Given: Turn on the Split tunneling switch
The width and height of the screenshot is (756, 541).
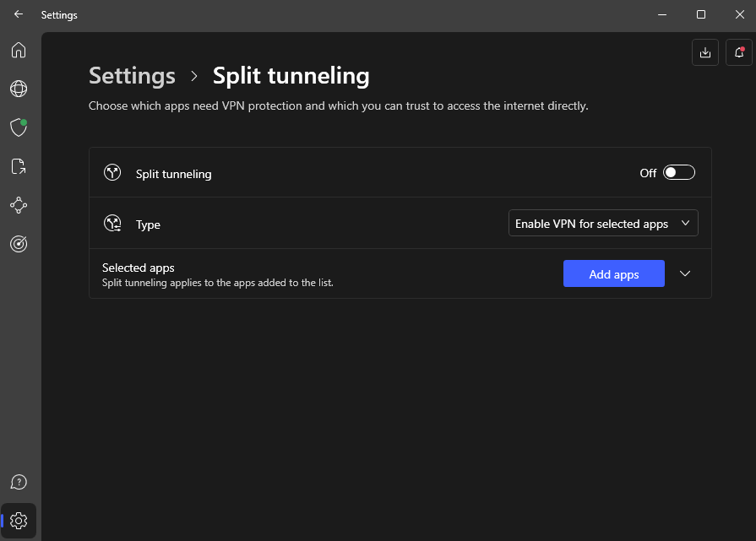Looking at the screenshot, I should click(679, 173).
